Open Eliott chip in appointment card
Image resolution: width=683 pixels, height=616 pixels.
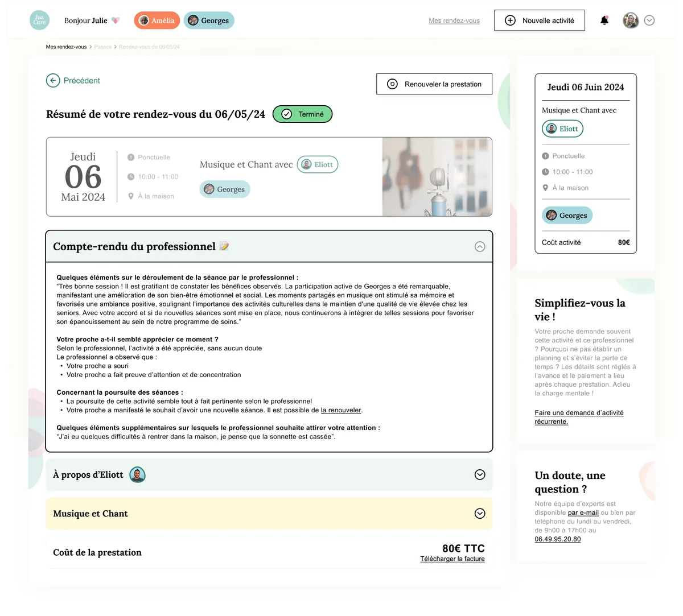pos(318,164)
